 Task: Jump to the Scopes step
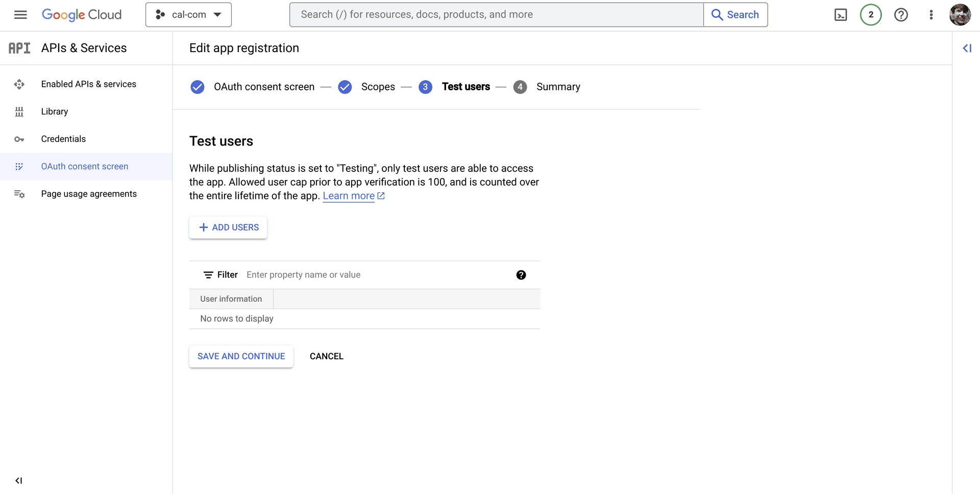pos(378,87)
